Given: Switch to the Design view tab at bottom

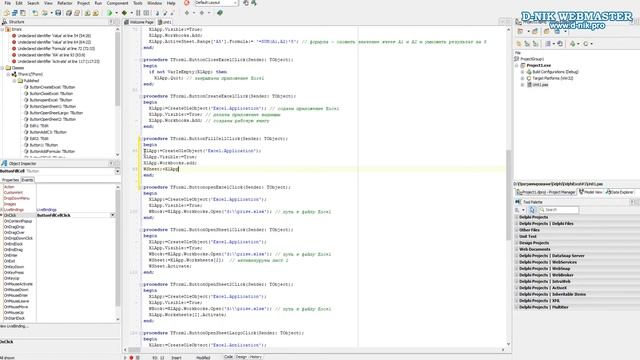Looking at the screenshot, I should [241, 357].
